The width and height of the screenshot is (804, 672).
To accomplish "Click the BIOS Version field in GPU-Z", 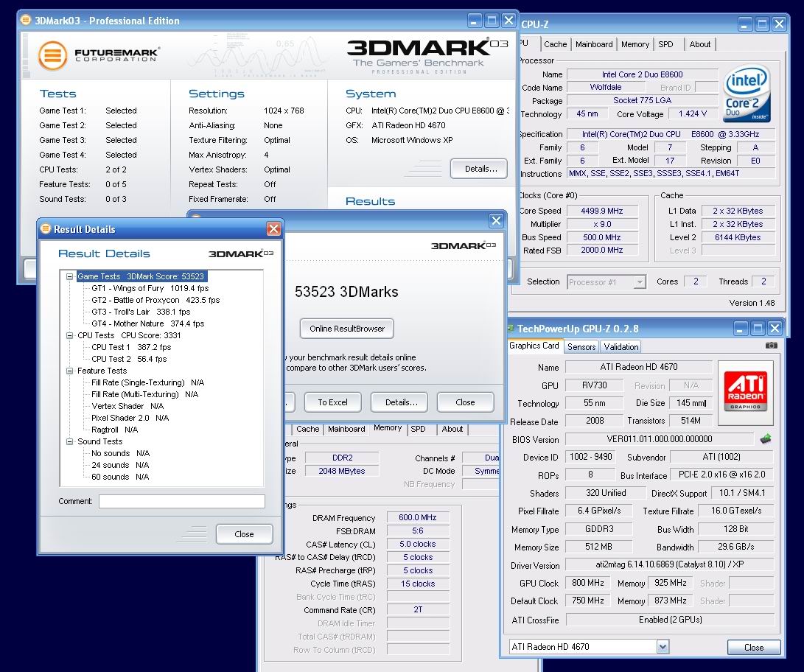I will pyautogui.click(x=659, y=439).
